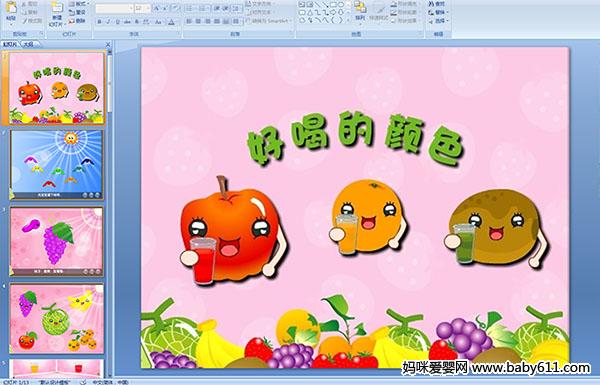Click the Font Color icon

(171, 22)
